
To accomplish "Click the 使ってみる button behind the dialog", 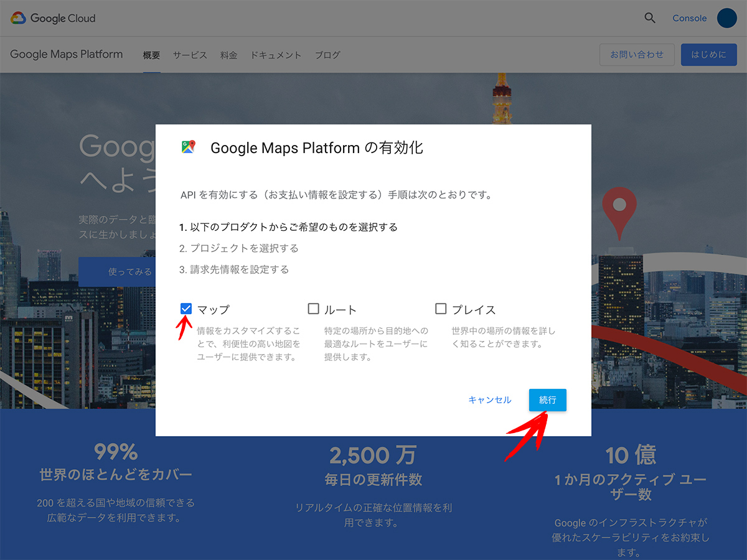I will click(131, 271).
